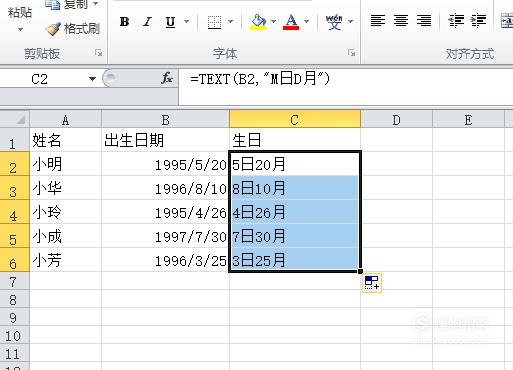This screenshot has height=370, width=513.
Task: Select row 7 header
Action: click(x=15, y=281)
